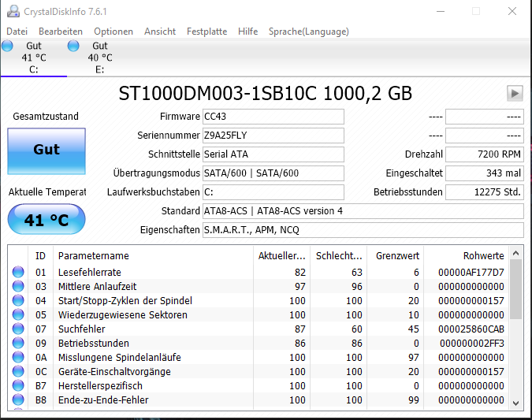This screenshot has width=532, height=420.
Task: Click the ID column header
Action: pos(40,256)
